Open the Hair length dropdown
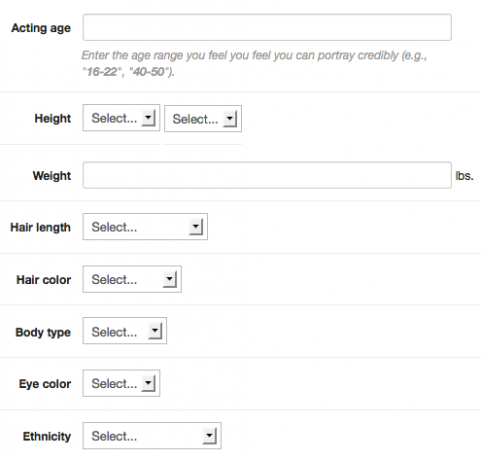This screenshot has width=481, height=460. (145, 227)
